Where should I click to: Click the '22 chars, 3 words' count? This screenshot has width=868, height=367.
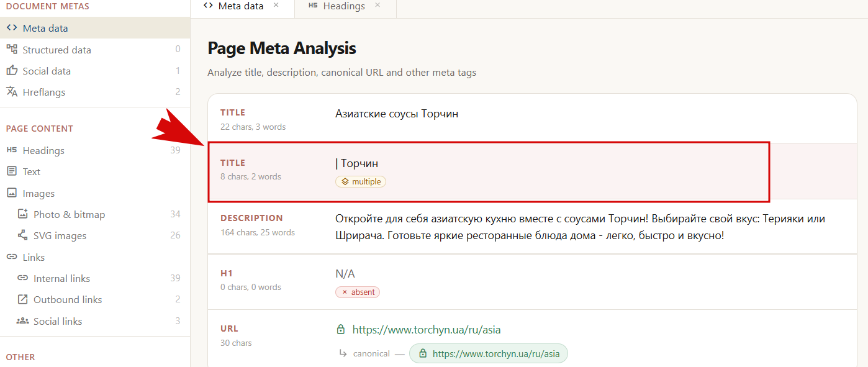(x=253, y=127)
